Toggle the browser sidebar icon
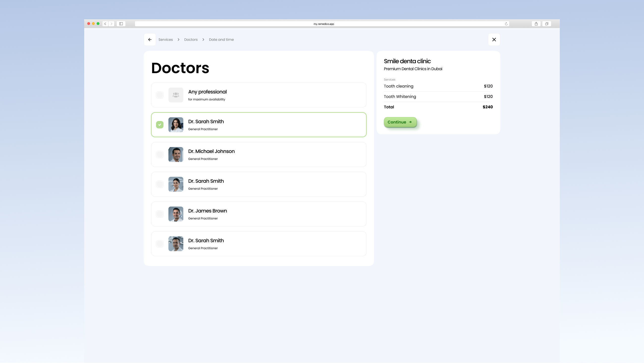Viewport: 644px width, 363px height. point(121,24)
